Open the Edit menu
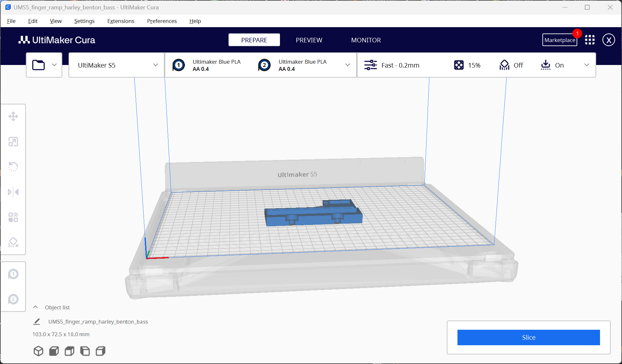The image size is (622, 364). pyautogui.click(x=33, y=21)
